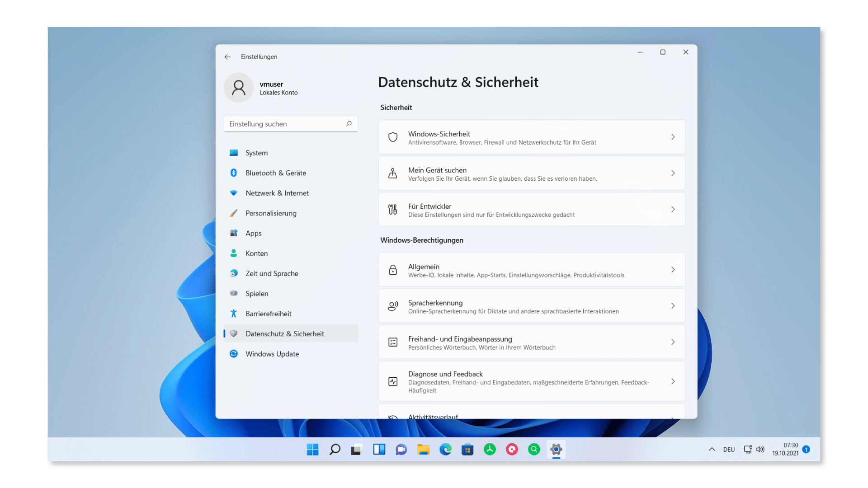Open the Allgemein permissions card
The width and height of the screenshot is (868, 488).
tap(532, 270)
